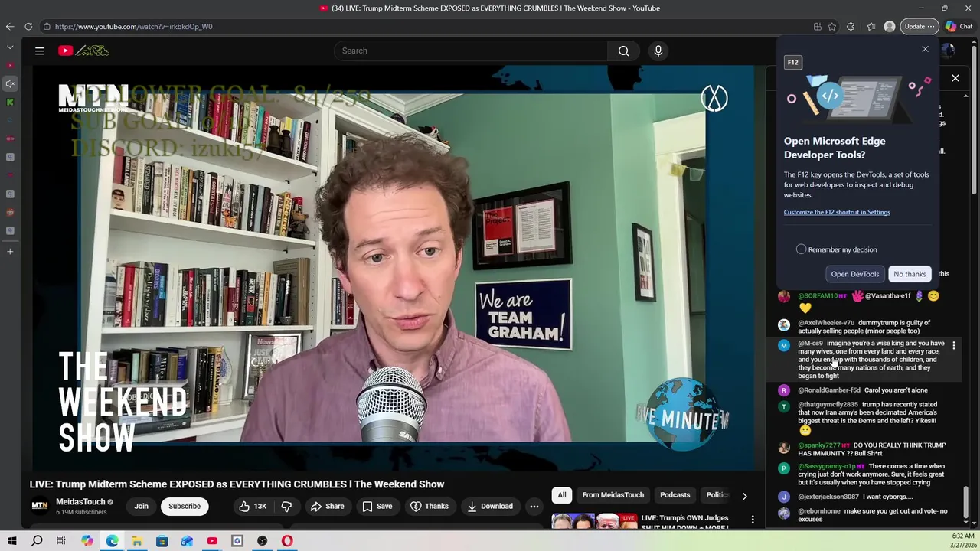Download the video
Viewport: 980px width, 551px height.
point(490,506)
